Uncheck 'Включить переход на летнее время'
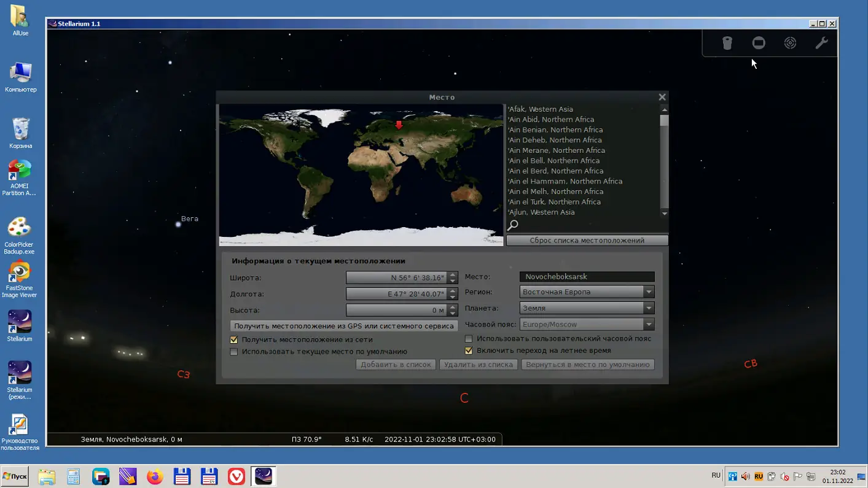This screenshot has width=868, height=488. click(469, 351)
